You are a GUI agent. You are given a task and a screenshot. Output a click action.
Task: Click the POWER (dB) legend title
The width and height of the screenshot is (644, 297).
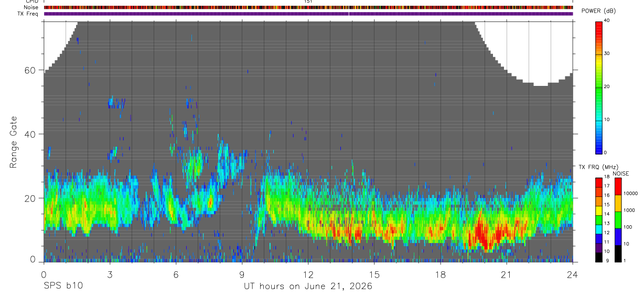tap(598, 11)
